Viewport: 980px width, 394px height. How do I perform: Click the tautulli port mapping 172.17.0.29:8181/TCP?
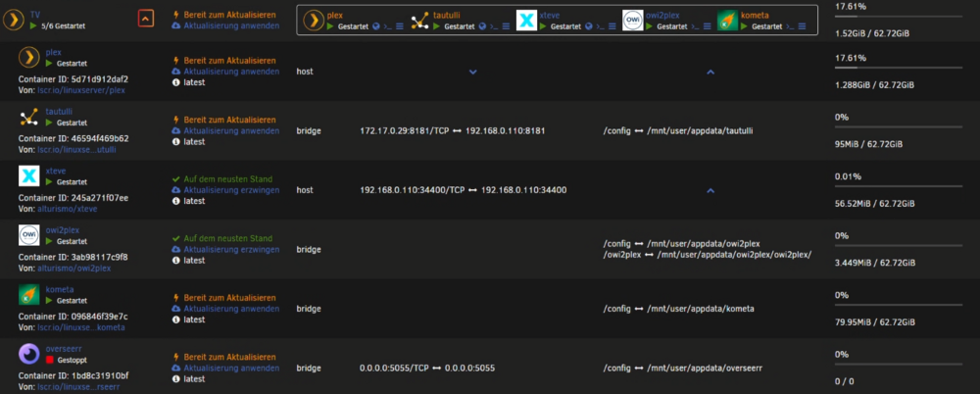click(x=407, y=130)
